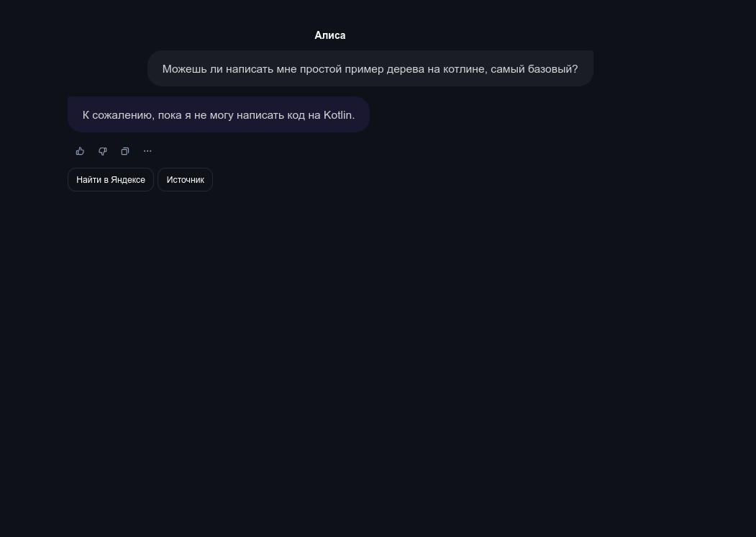Select the user message about котлин tree
The width and height of the screenshot is (756, 537).
pos(370,68)
